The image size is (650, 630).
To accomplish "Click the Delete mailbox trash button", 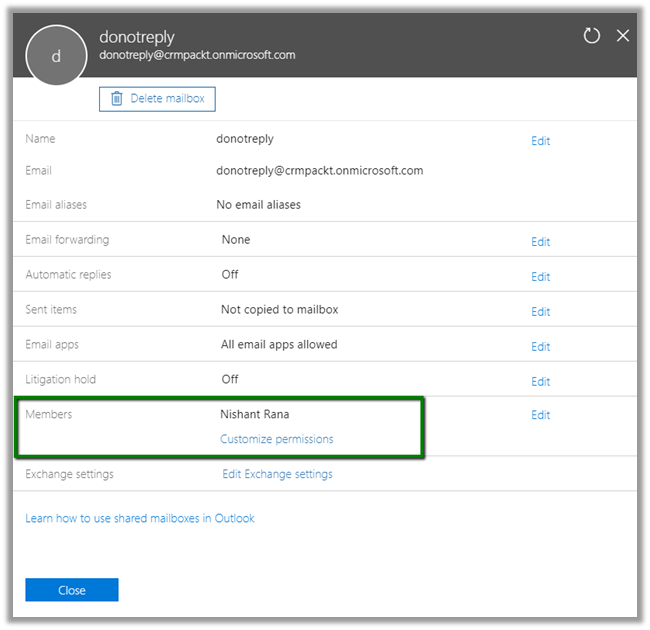I will (157, 98).
